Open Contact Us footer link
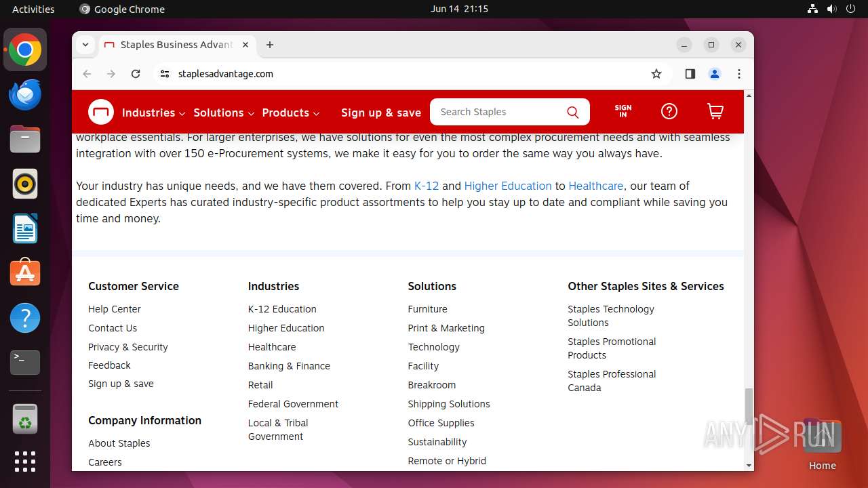Image resolution: width=868 pixels, height=488 pixels. pos(113,328)
